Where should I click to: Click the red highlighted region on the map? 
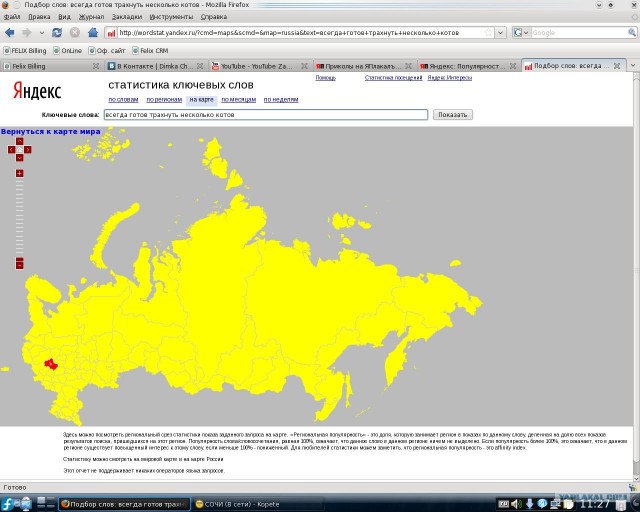[51, 364]
